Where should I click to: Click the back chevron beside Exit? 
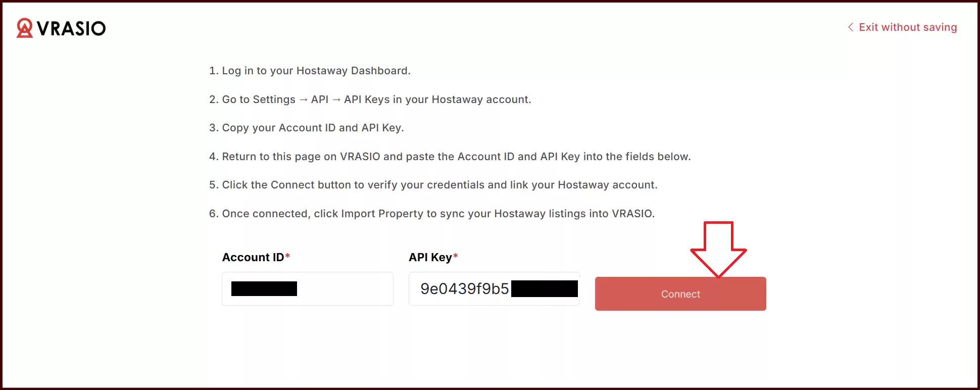pyautogui.click(x=851, y=27)
